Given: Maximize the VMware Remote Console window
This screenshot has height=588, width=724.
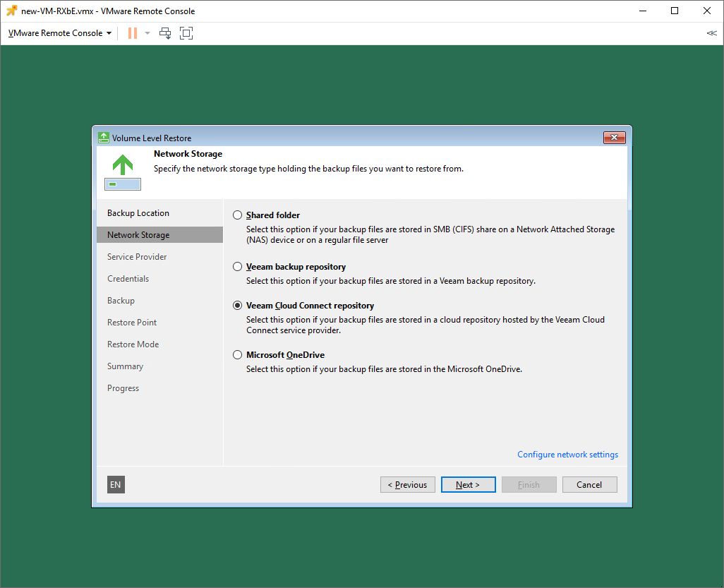Looking at the screenshot, I should 675,11.
